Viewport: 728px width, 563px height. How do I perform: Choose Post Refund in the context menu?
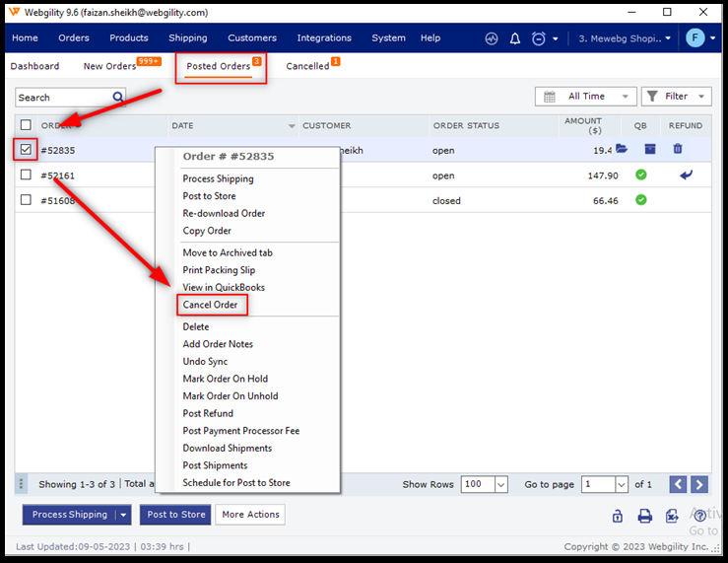pos(208,413)
